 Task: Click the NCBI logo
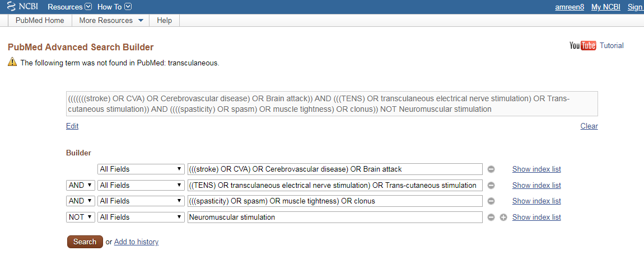click(22, 7)
